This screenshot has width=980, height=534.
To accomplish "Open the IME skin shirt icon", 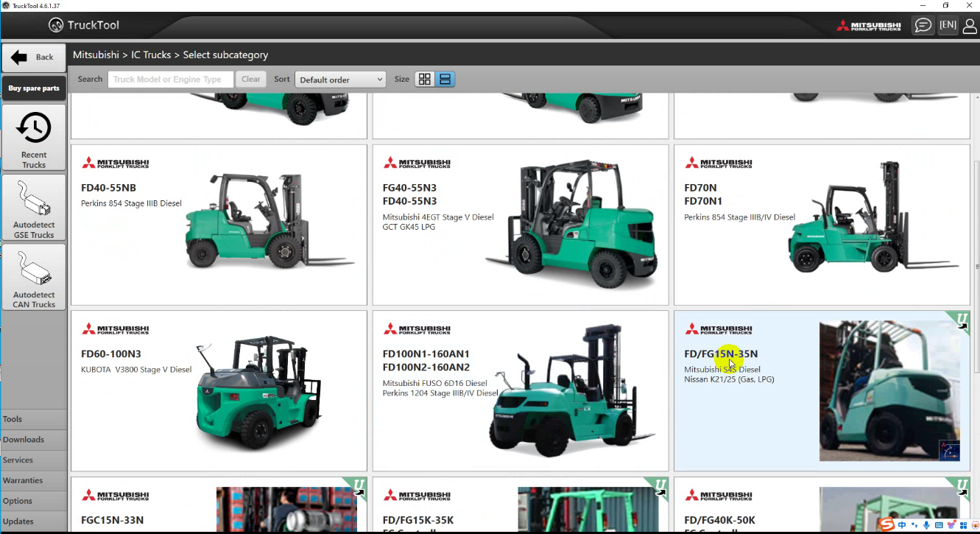I will pyautogui.click(x=951, y=524).
